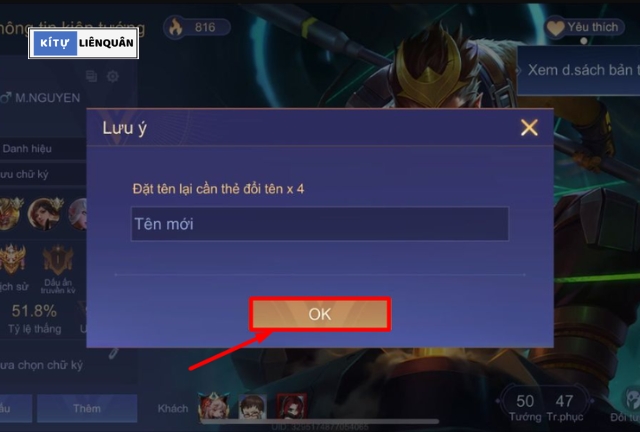
Task: Edit signature with pencil icon
Action: (114, 353)
